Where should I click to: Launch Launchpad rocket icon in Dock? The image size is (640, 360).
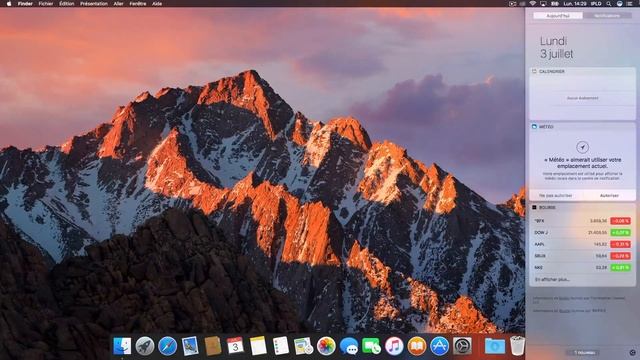point(145,346)
